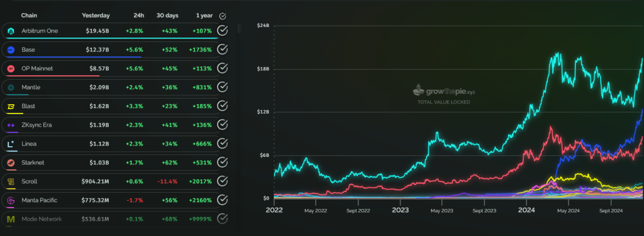Uncheck Blast from the chart

pyautogui.click(x=222, y=106)
